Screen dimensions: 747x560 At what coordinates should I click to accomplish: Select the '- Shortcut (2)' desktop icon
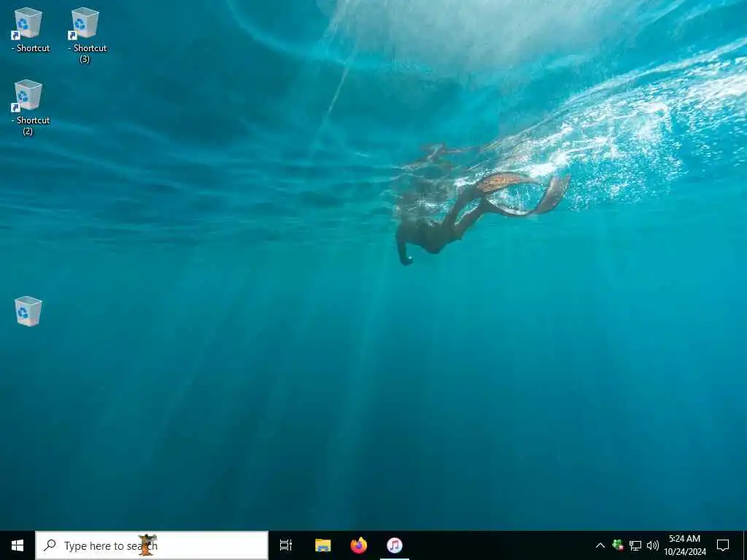tap(28, 107)
